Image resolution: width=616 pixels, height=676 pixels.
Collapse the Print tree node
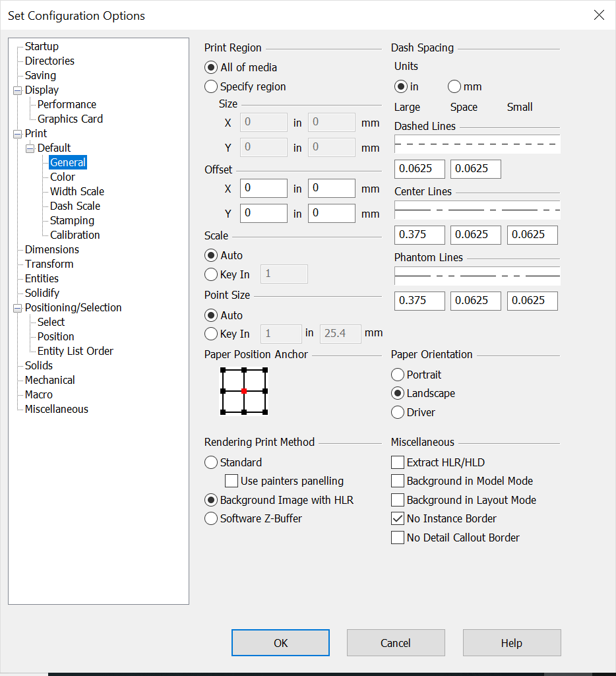click(x=17, y=133)
